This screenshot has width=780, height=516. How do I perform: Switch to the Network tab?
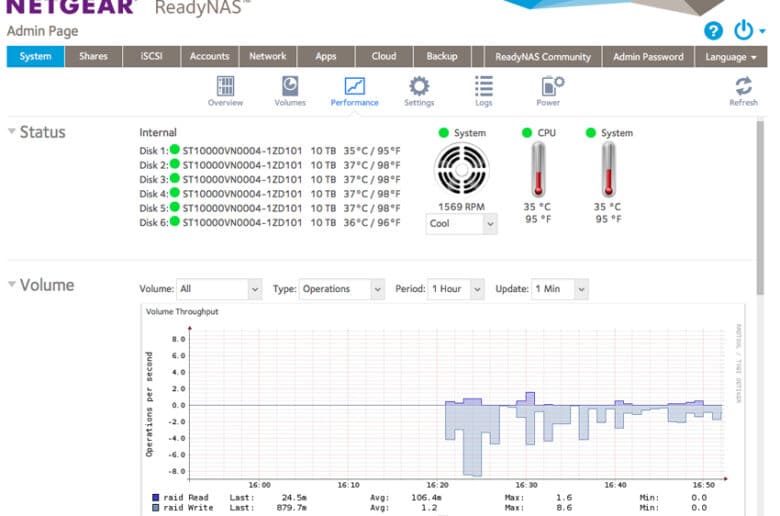[268, 57]
